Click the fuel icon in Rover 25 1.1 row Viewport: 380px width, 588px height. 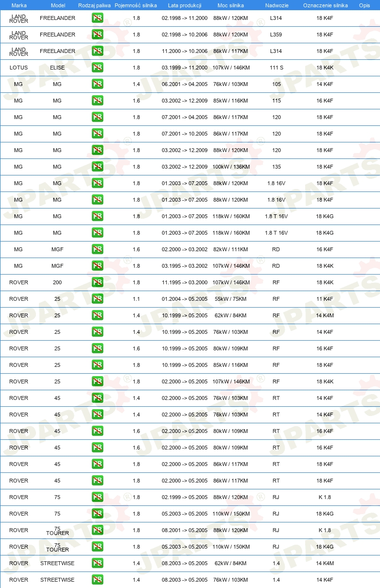tap(97, 299)
